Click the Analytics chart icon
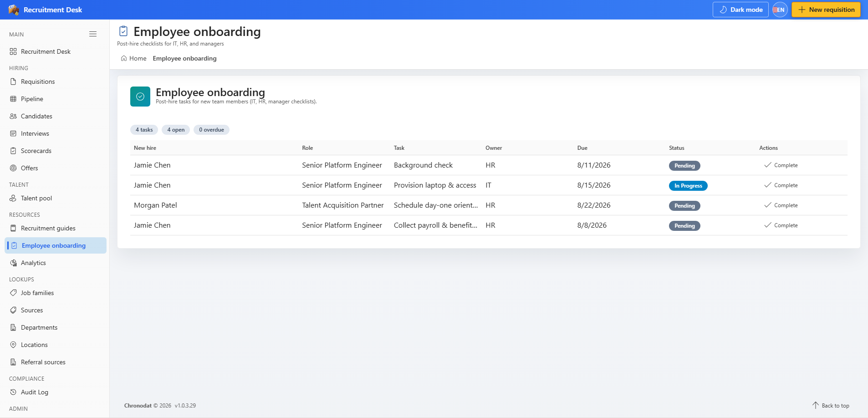This screenshot has width=868, height=418. 13,263
